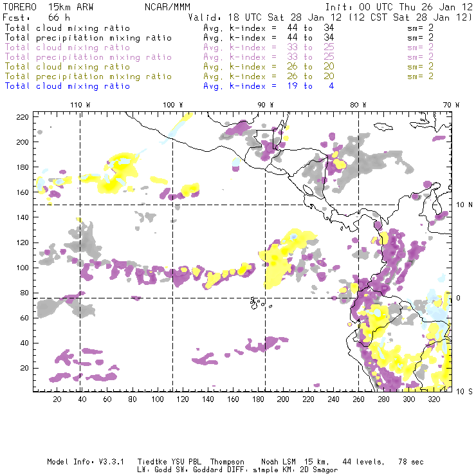Click blue "Avg. k-index = 19 to 4" text
The image size is (476, 476).
[269, 86]
